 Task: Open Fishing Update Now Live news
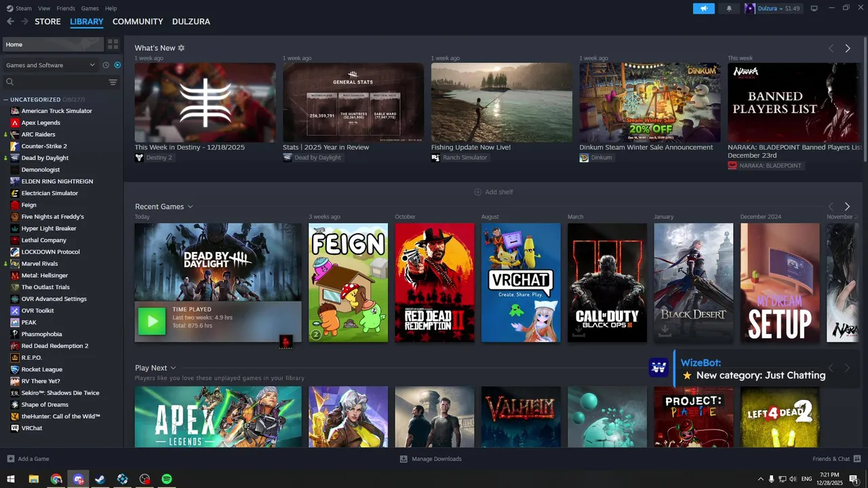tap(502, 102)
